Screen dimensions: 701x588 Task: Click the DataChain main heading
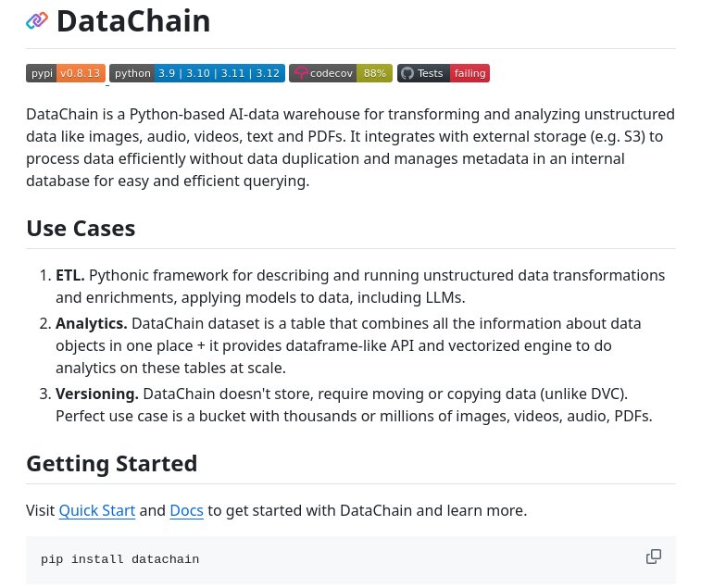[x=133, y=21]
